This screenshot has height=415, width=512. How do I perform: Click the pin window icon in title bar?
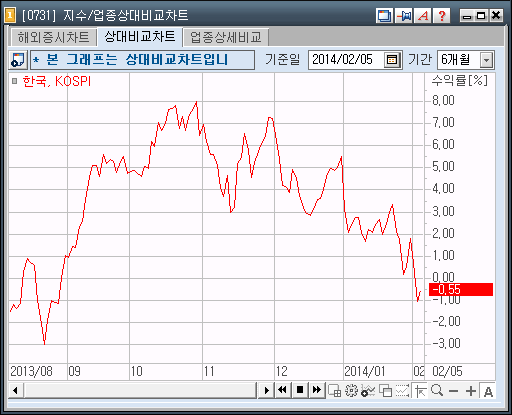tap(403, 15)
